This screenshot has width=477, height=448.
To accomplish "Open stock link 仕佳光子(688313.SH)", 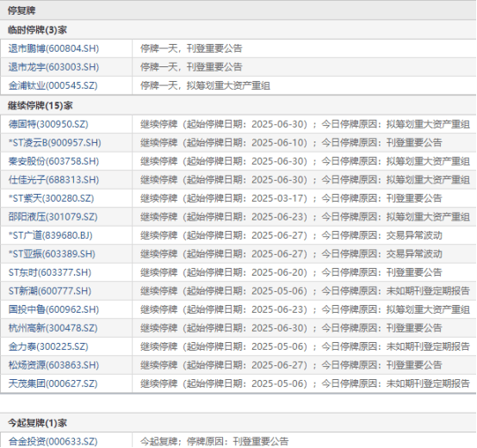I will (53, 180).
